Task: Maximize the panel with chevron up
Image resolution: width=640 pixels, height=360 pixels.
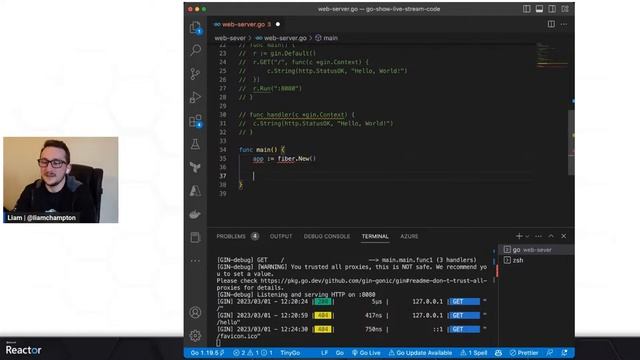Action: coord(551,236)
